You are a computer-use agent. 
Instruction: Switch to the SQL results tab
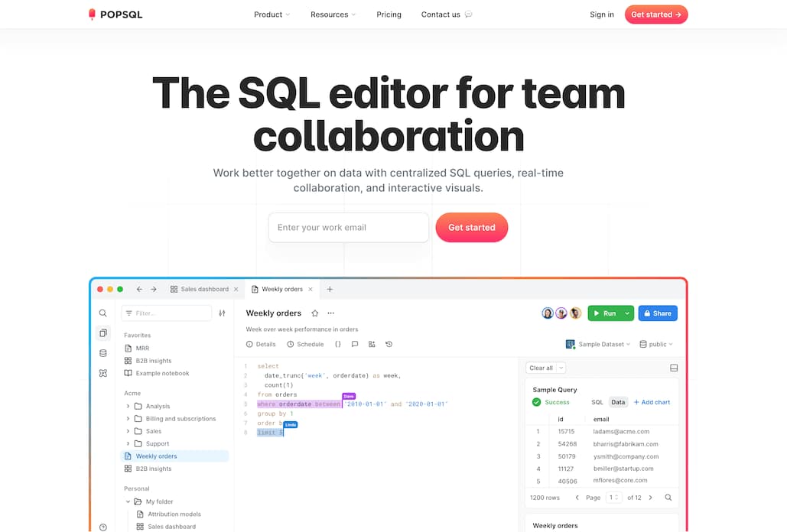tap(597, 403)
